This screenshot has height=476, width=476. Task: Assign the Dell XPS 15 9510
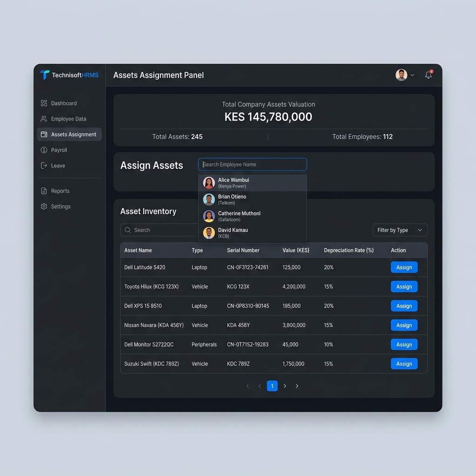tap(404, 306)
